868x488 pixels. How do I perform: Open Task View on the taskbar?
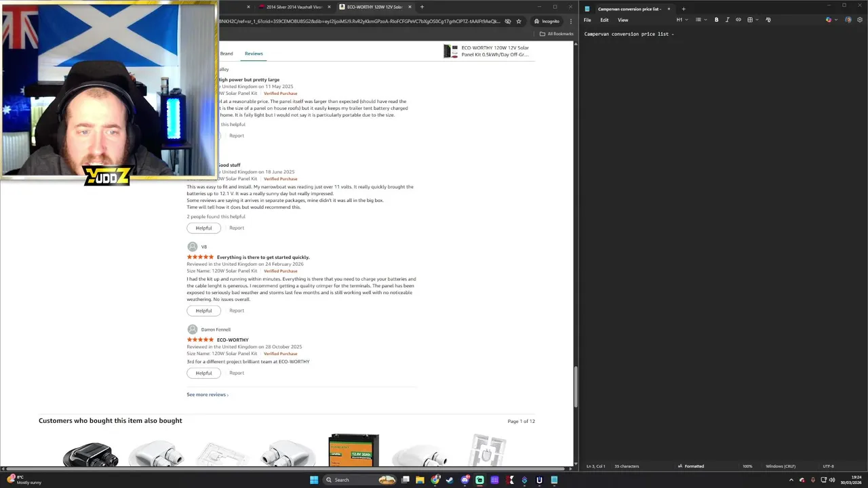tap(406, 480)
